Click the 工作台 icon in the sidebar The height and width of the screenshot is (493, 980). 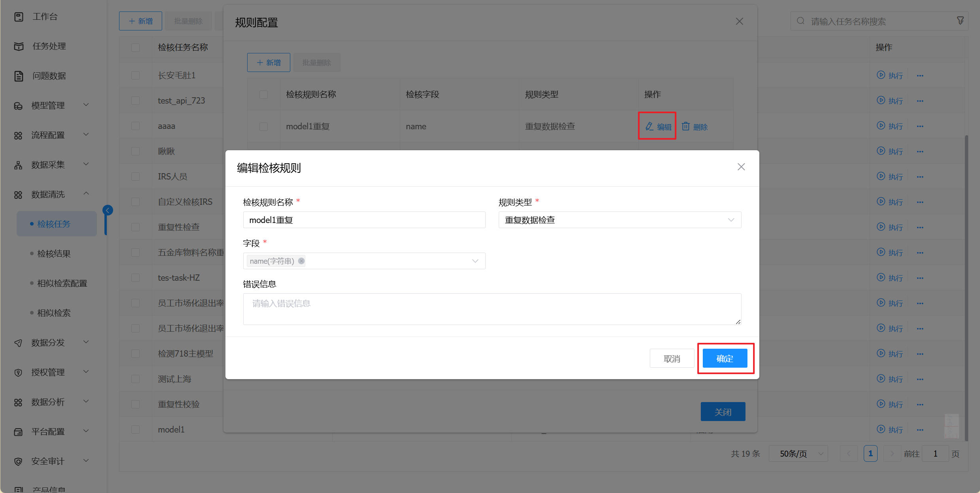point(19,17)
